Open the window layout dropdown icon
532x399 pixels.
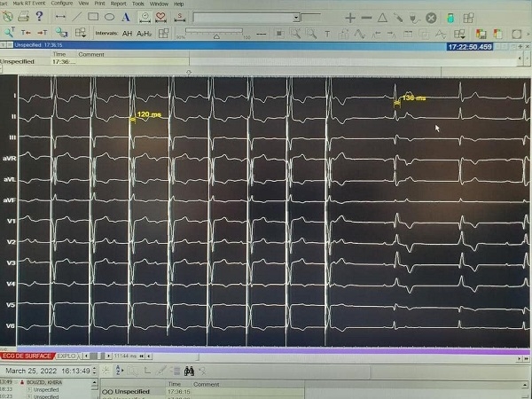[81, 33]
